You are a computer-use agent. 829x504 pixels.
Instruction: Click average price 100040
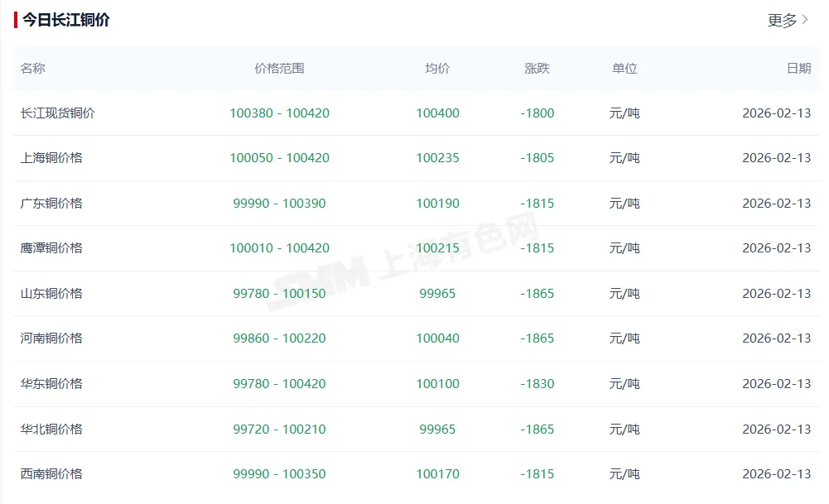tap(438, 338)
